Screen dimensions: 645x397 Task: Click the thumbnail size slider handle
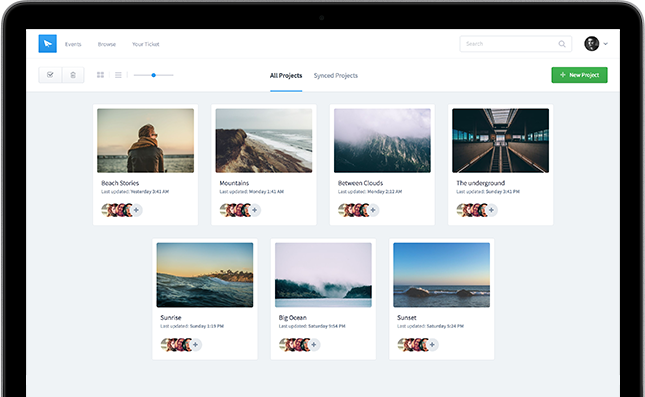153,75
